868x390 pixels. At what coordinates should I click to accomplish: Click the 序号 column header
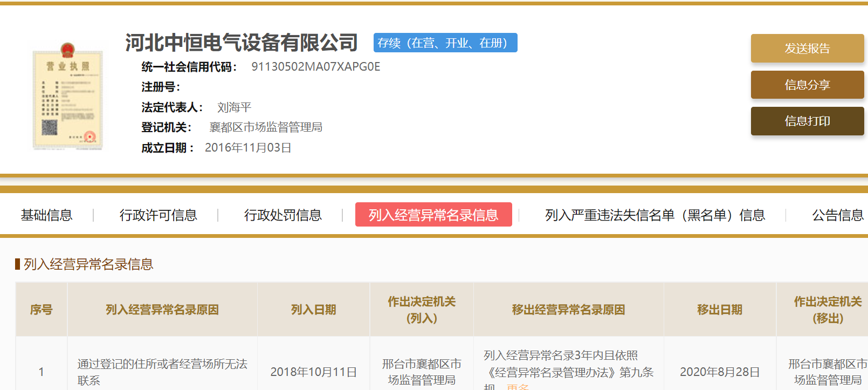42,310
